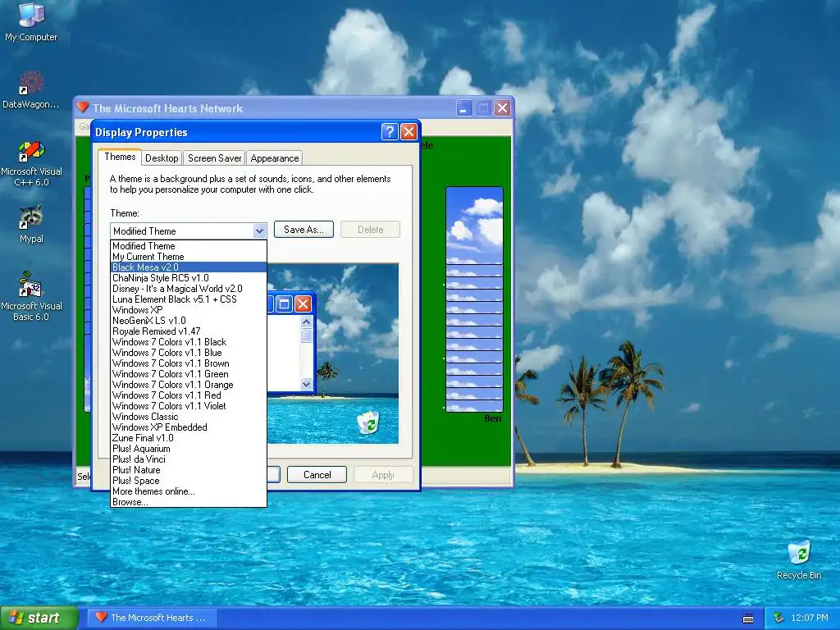
Task: Open the Mypal browser shortcut
Action: [x=31, y=224]
